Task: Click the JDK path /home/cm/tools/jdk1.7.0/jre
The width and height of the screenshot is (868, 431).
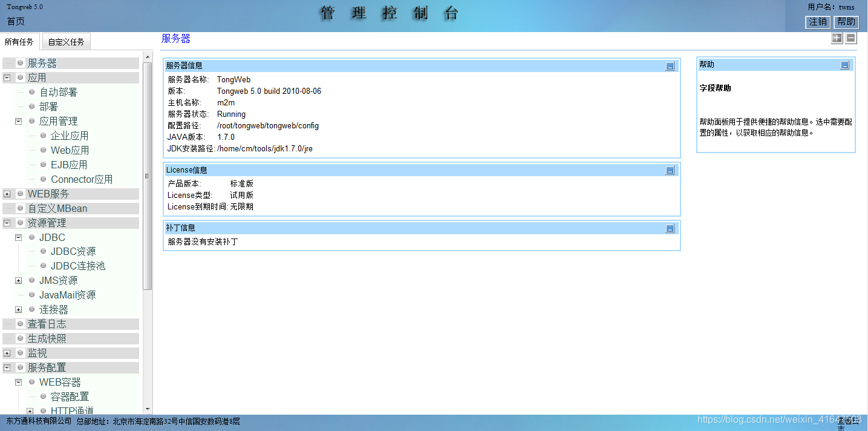Action: (265, 148)
